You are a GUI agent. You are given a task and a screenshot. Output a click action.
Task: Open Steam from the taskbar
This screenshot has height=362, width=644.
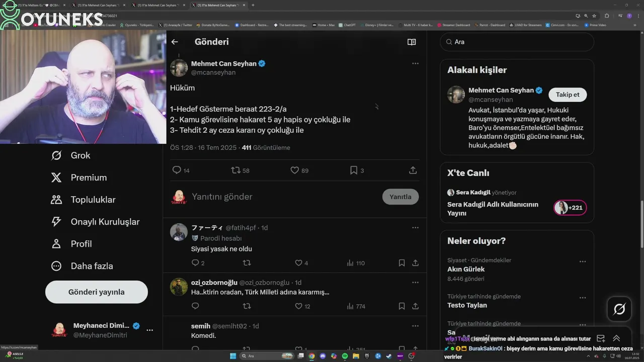pyautogui.click(x=389, y=356)
